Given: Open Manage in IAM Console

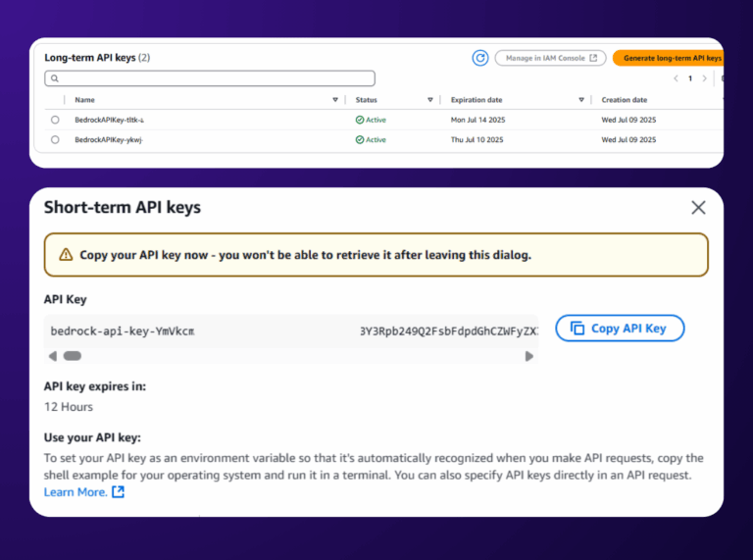Looking at the screenshot, I should coord(550,58).
